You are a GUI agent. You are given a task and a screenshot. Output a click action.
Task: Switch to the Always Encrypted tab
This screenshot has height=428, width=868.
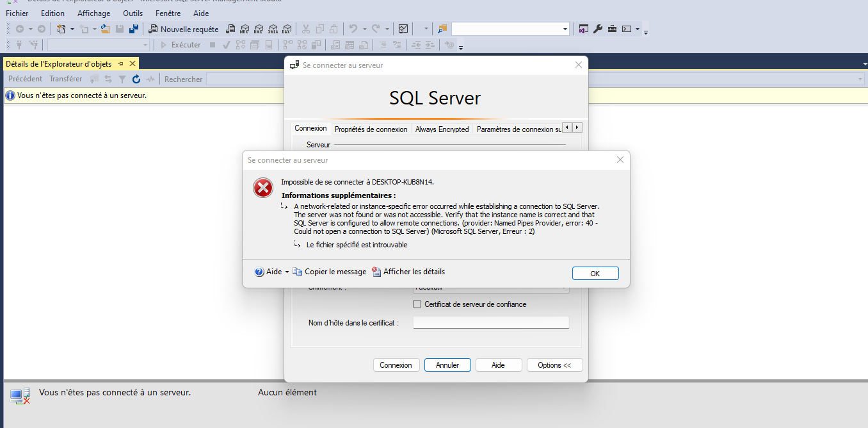(442, 129)
